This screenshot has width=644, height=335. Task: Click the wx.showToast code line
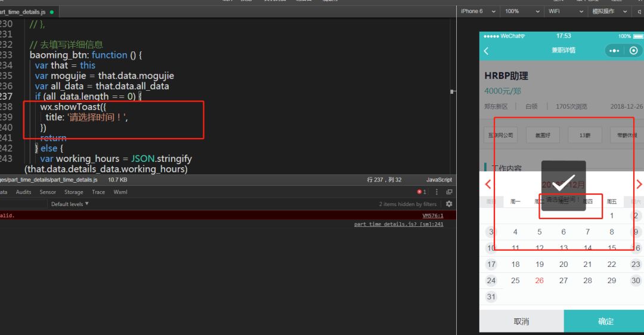point(73,107)
